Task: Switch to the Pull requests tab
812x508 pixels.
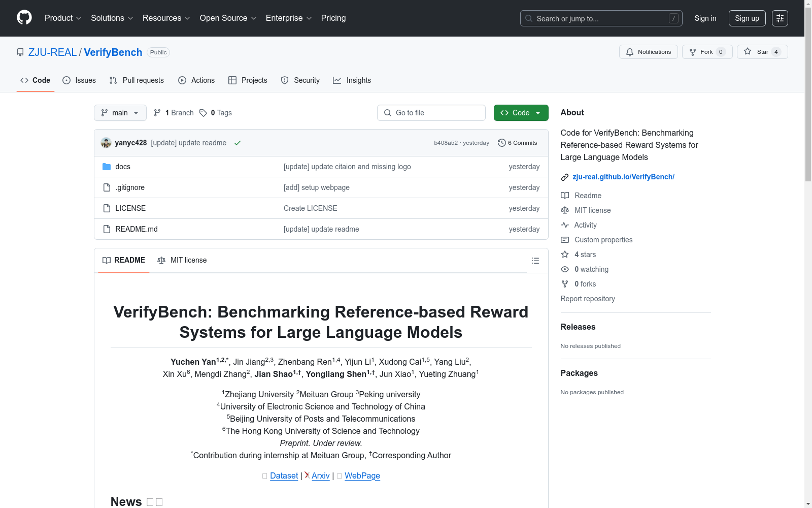Action: [137, 80]
